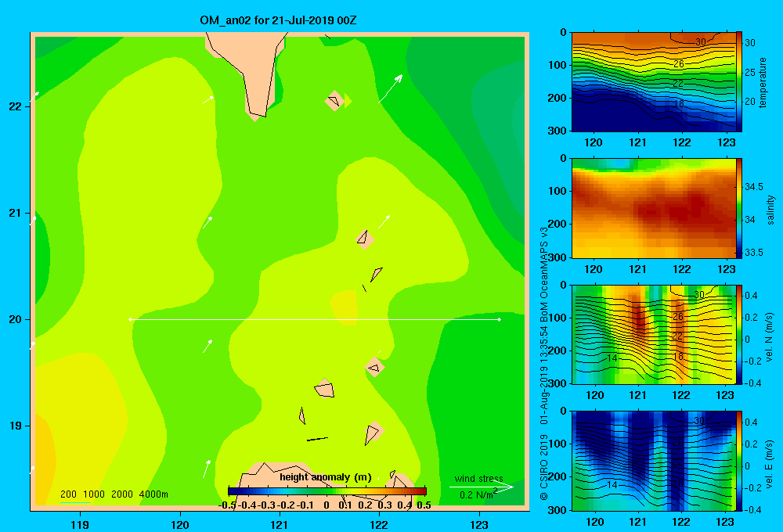Click the 33.5 tick on salinity colorbar
The image size is (783, 532).
click(x=754, y=253)
